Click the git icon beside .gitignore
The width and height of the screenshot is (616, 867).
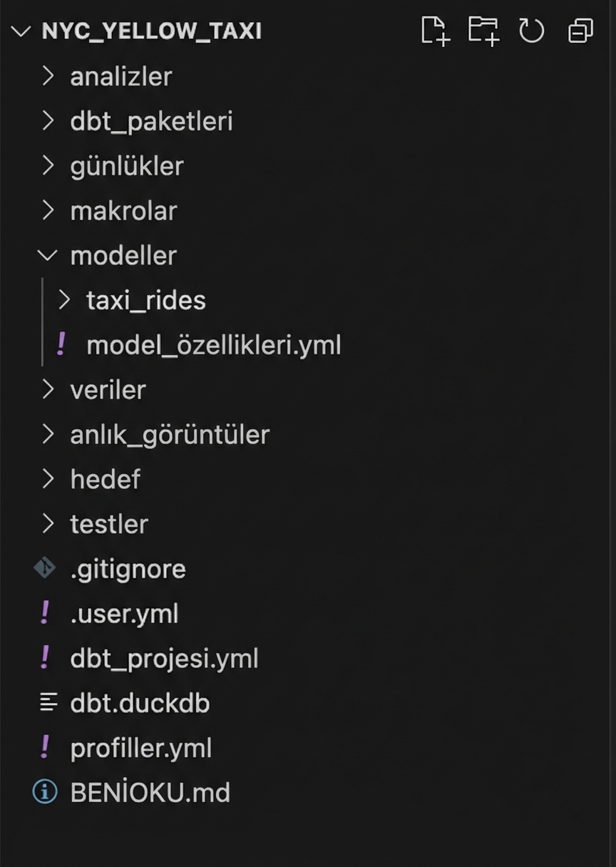tap(45, 568)
